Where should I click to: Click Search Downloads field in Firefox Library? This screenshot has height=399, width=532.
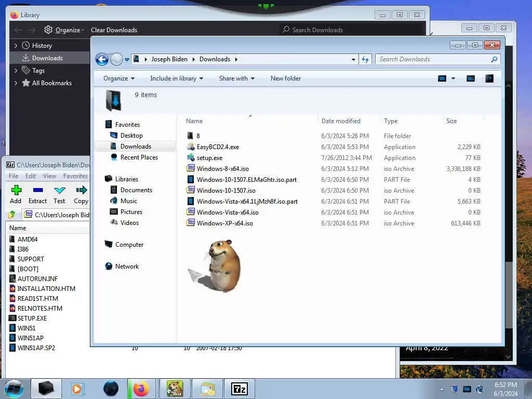coord(352,30)
